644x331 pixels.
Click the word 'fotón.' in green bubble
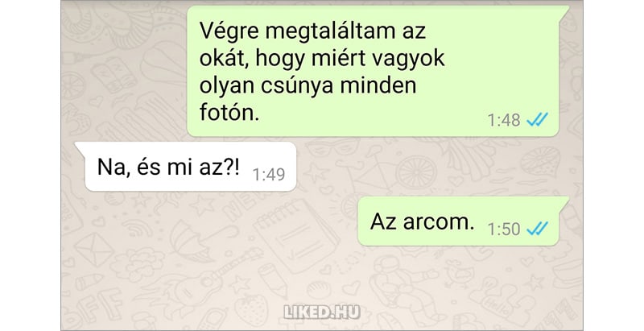click(x=229, y=112)
